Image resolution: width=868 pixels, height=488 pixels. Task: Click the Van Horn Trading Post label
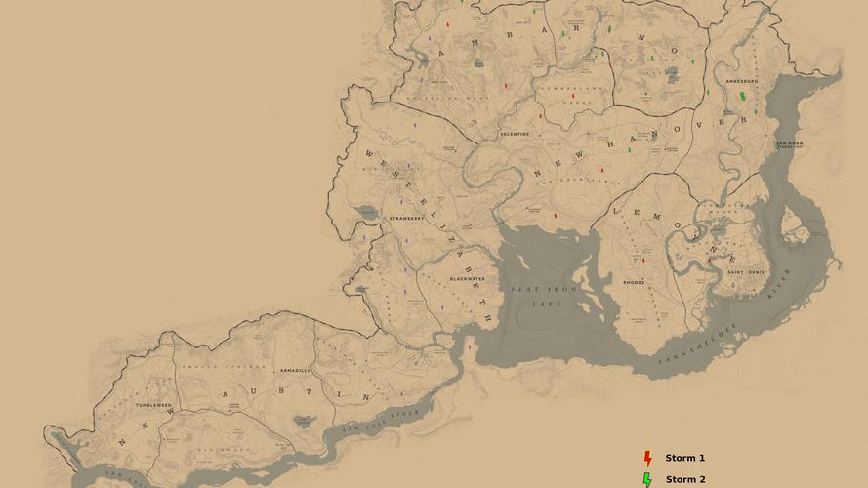(789, 145)
